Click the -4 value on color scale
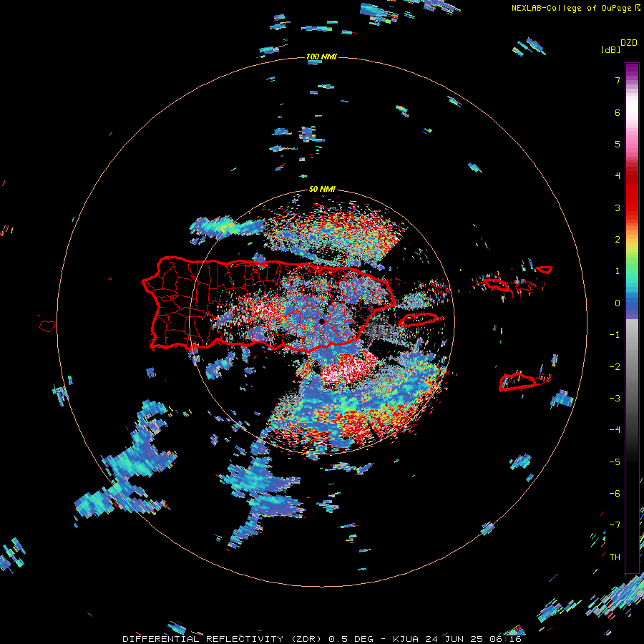Viewport: 644px width, 644px height. [615, 430]
